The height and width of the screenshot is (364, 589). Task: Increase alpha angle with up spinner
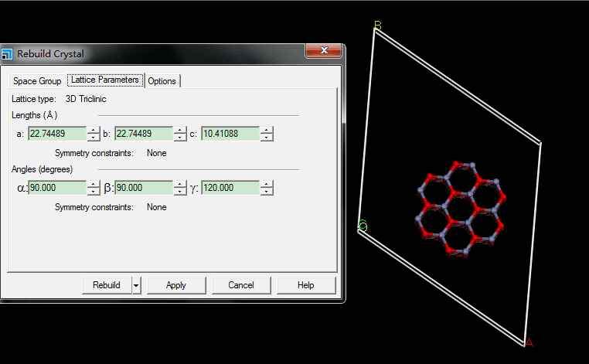click(x=94, y=184)
